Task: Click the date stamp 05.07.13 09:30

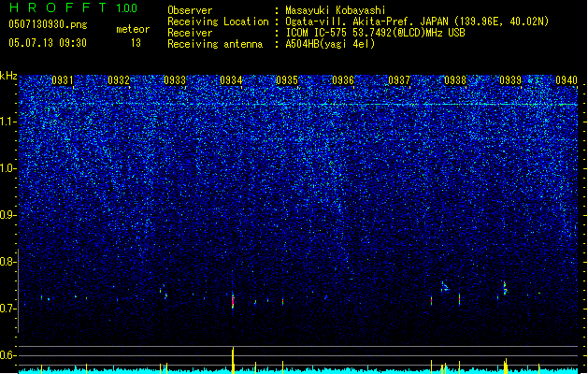Action: point(48,43)
